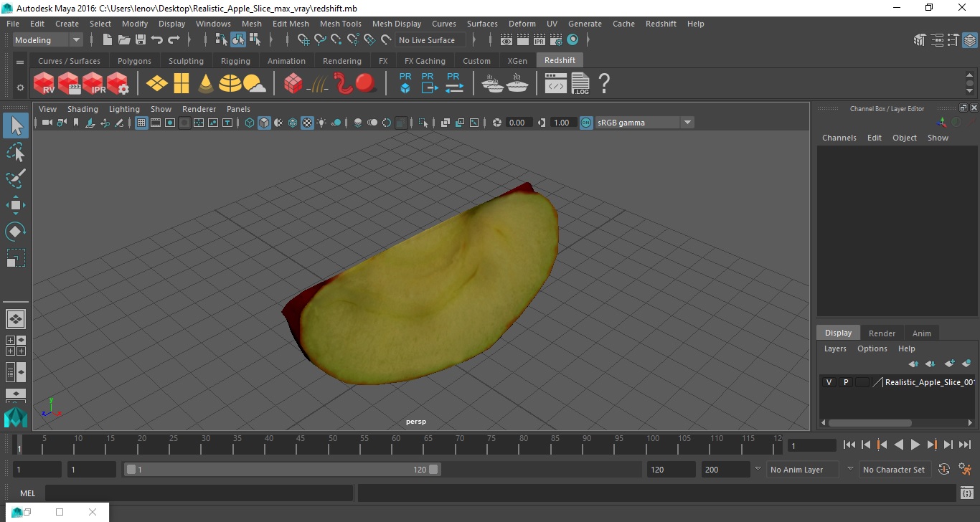Open the sRGB gamma view transform dropdown
980x522 pixels.
pos(644,123)
